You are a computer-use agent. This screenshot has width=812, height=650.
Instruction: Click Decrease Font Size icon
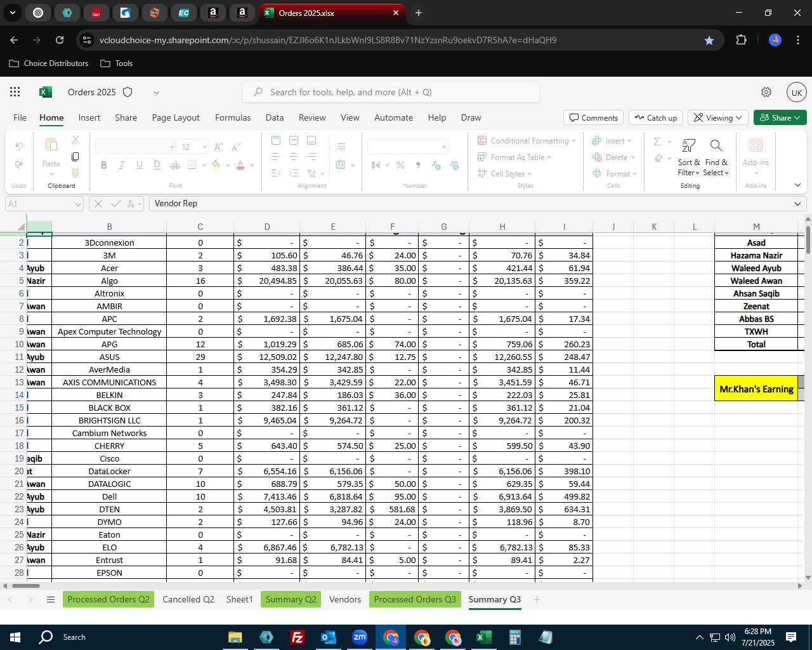point(236,147)
